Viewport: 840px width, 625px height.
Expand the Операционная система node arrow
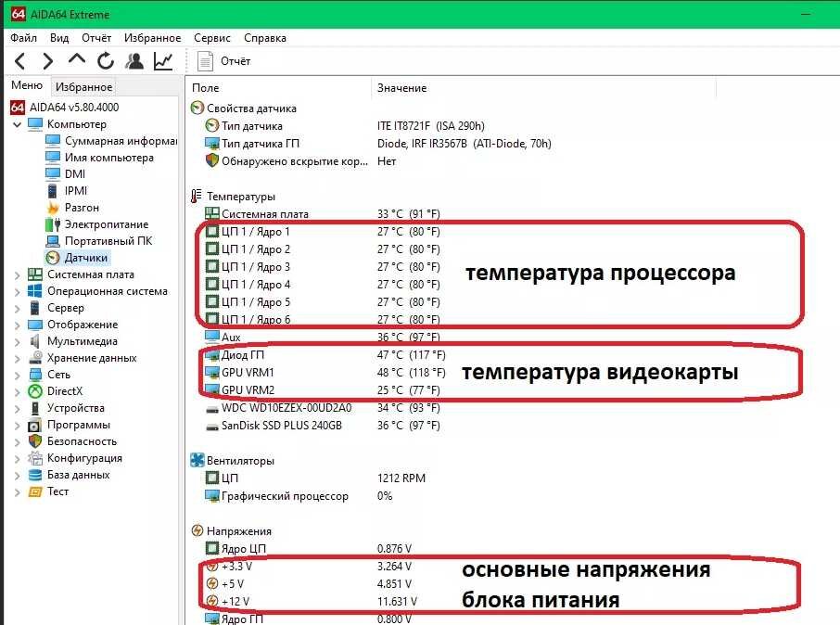pos(17,291)
